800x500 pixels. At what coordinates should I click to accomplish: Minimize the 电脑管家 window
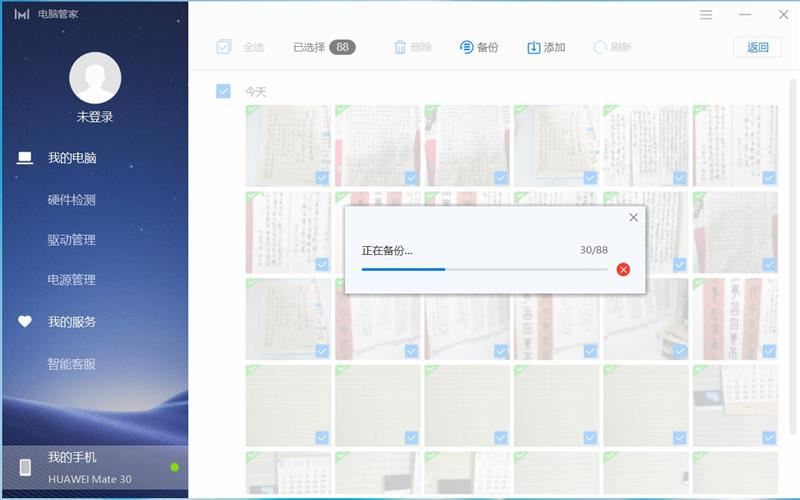745,15
